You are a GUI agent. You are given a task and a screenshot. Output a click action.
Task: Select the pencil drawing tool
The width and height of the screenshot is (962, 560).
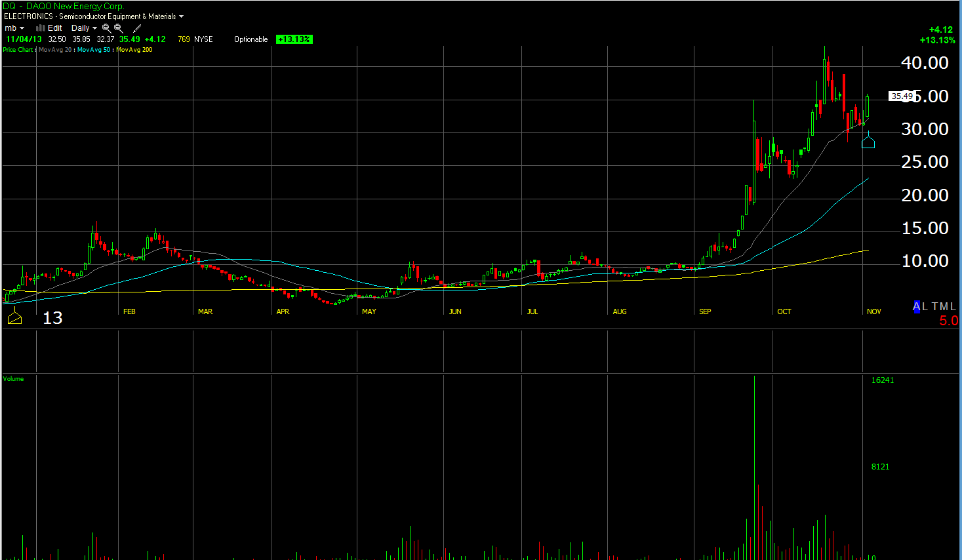click(x=137, y=28)
